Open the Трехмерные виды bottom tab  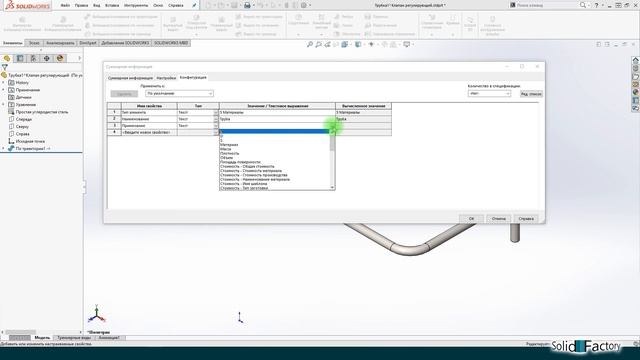pyautogui.click(x=74, y=338)
